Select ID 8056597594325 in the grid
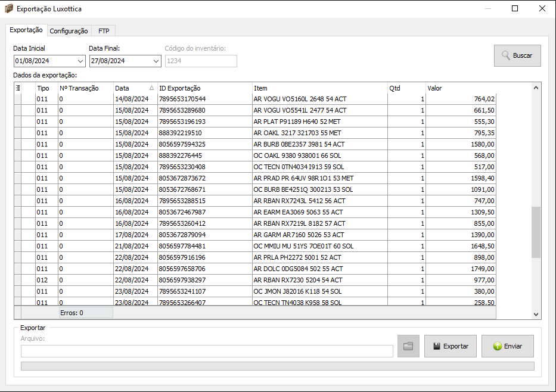 coord(204,144)
